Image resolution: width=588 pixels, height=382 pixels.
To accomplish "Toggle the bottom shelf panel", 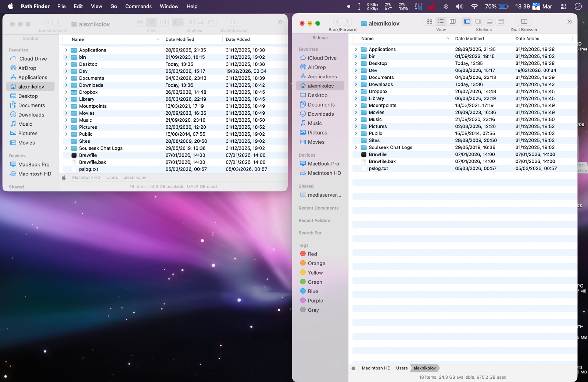I will click(x=489, y=21).
